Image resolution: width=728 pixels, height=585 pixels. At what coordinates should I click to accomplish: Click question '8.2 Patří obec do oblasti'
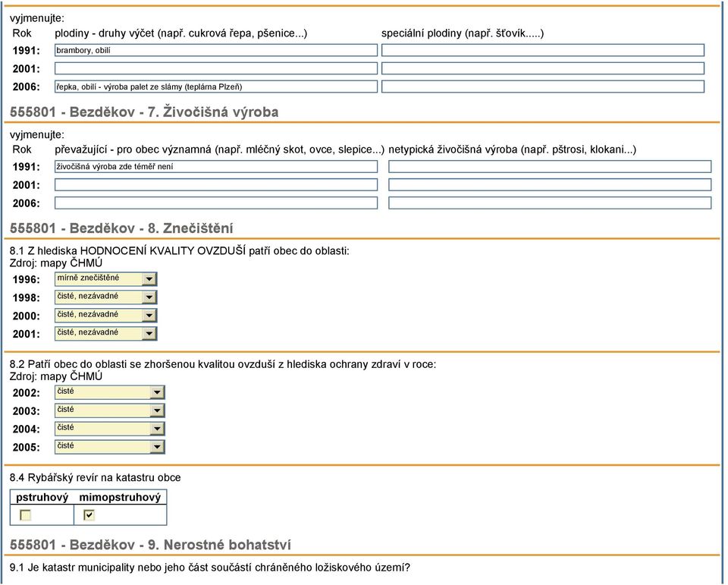[223, 364]
